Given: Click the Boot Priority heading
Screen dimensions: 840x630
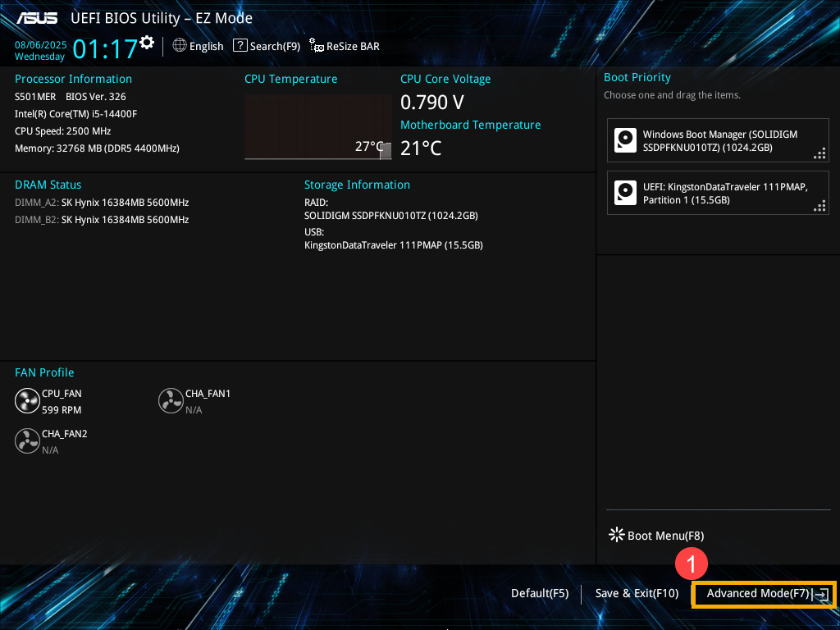Looking at the screenshot, I should (x=637, y=77).
